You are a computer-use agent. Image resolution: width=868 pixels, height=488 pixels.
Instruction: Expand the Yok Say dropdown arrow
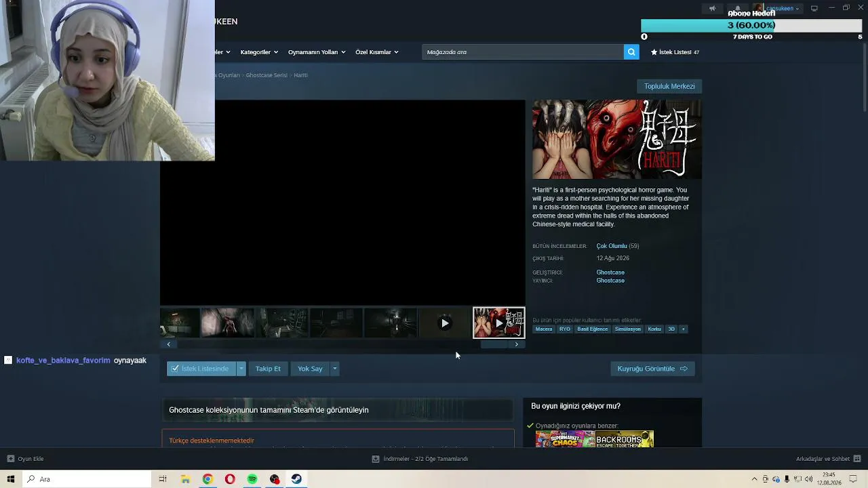click(x=334, y=369)
